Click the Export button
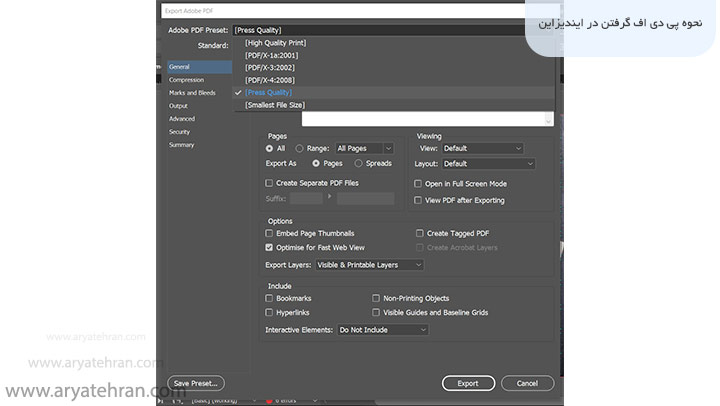 tap(468, 383)
